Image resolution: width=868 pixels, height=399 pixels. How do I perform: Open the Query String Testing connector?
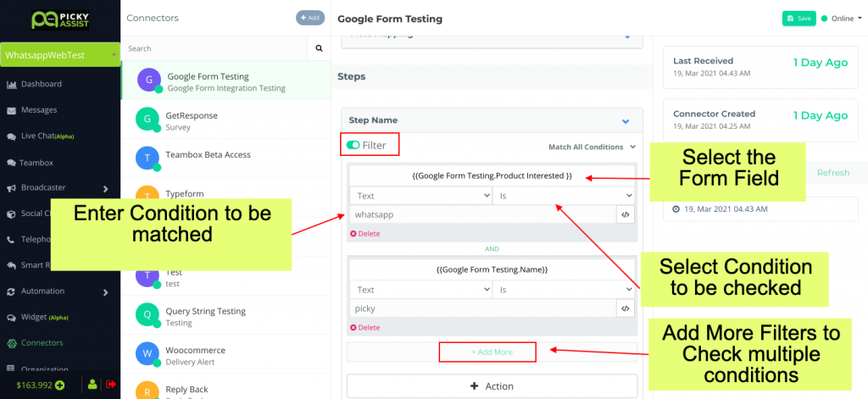click(x=225, y=315)
